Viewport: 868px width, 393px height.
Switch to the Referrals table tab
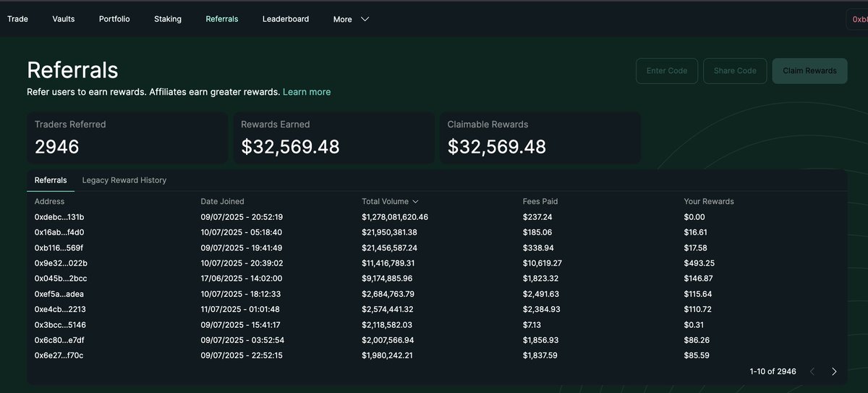51,180
